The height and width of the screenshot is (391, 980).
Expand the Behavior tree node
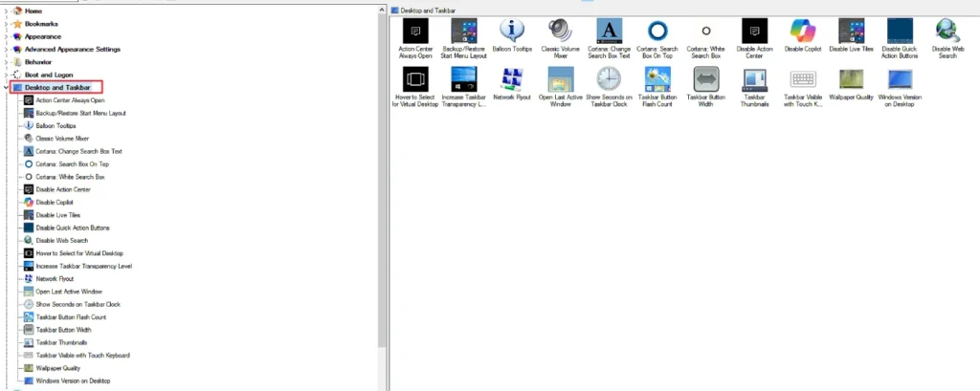coord(7,62)
